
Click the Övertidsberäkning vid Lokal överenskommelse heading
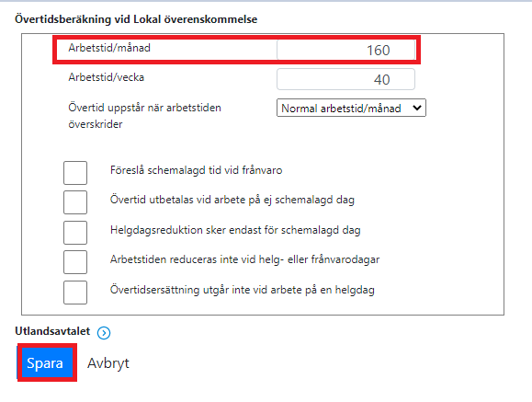pyautogui.click(x=136, y=19)
